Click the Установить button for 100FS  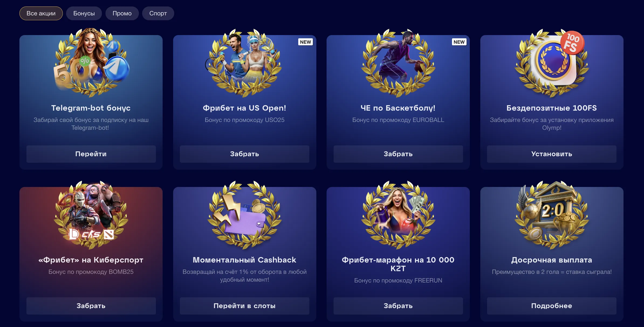pos(551,154)
